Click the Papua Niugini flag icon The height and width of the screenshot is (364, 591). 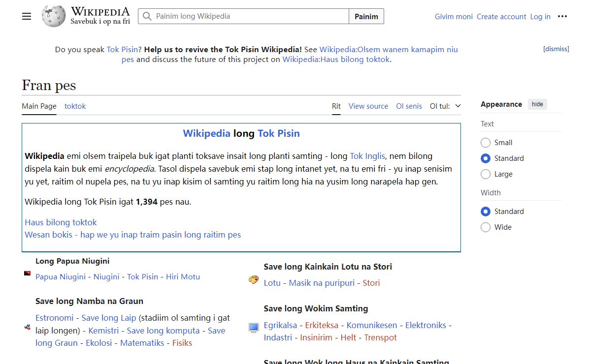[28, 273]
